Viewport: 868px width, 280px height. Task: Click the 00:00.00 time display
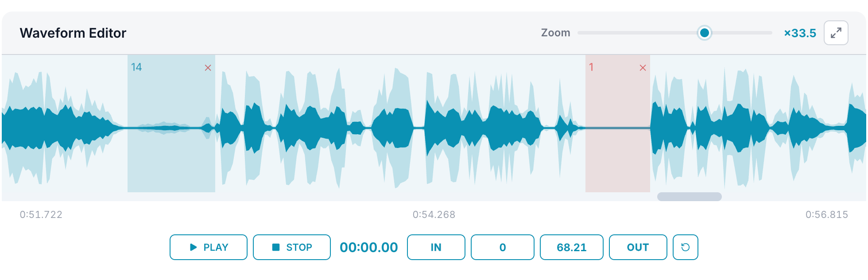pyautogui.click(x=368, y=247)
